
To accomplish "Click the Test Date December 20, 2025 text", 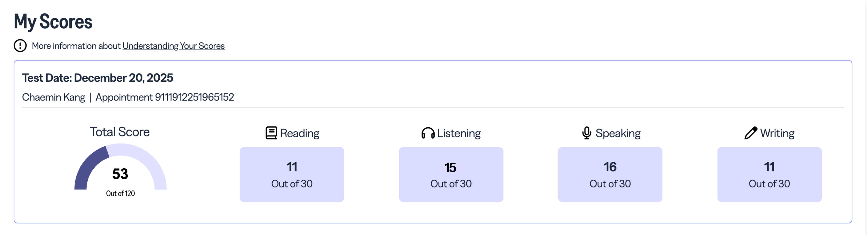I will 97,78.
